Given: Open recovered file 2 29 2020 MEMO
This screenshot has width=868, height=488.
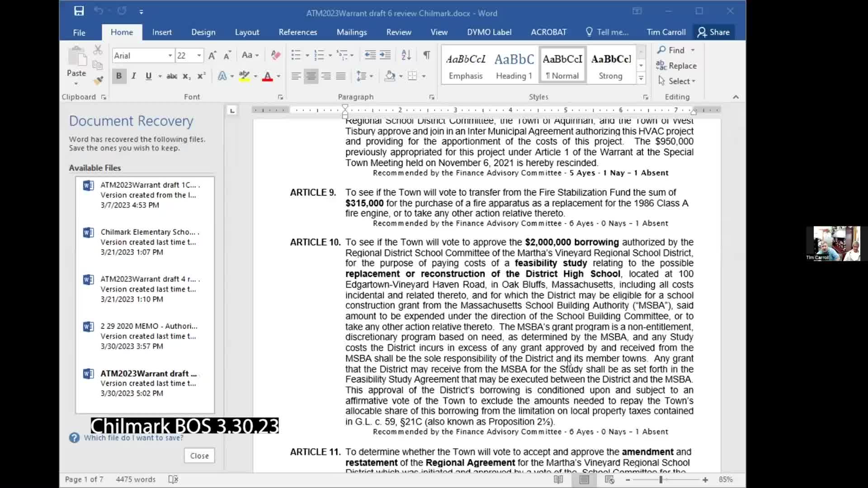Looking at the screenshot, I should (145, 336).
